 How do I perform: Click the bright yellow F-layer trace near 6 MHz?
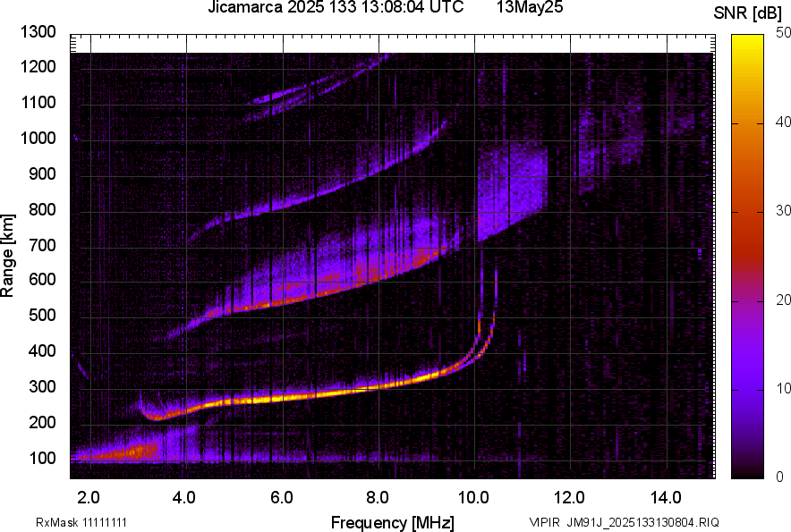pos(283,399)
